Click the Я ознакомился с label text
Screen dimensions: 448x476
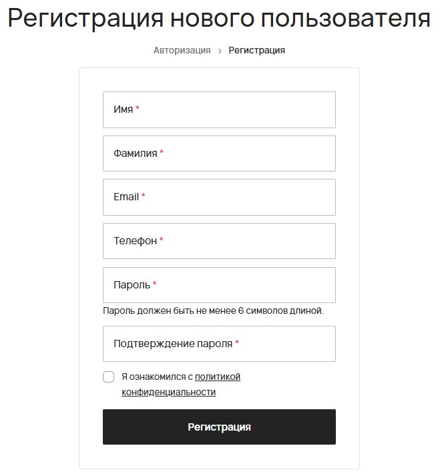[x=157, y=377]
